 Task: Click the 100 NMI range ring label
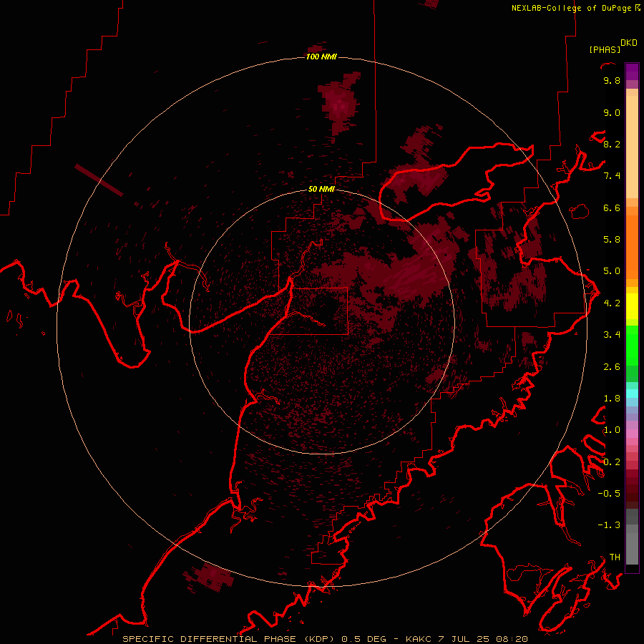(321, 57)
